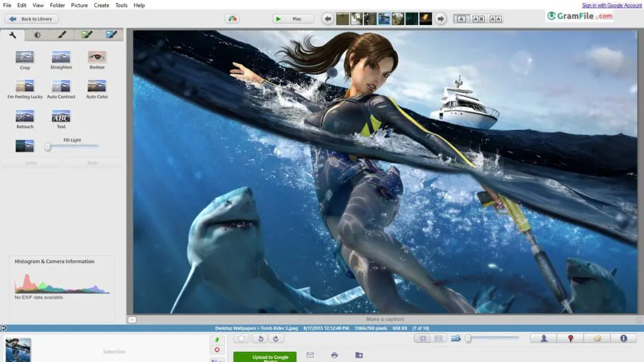Go to next photo arrow
The image size is (644, 362).
(440, 19)
